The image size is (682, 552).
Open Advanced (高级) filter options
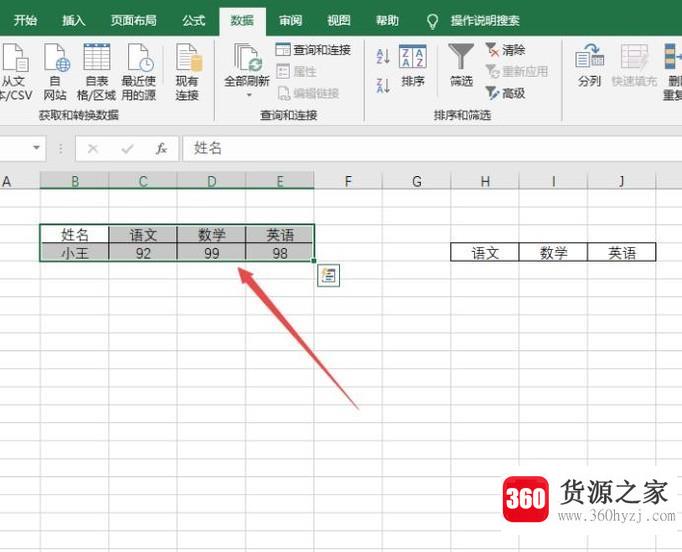(505, 93)
